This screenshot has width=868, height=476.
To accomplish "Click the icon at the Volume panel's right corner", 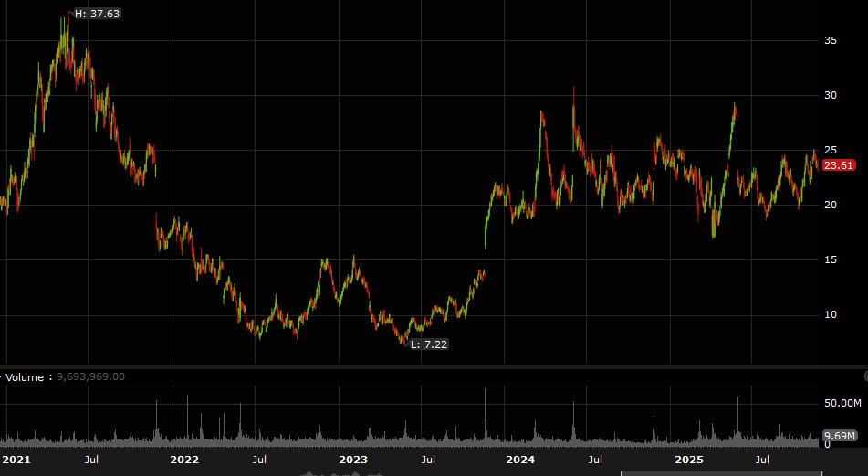I will (x=863, y=376).
